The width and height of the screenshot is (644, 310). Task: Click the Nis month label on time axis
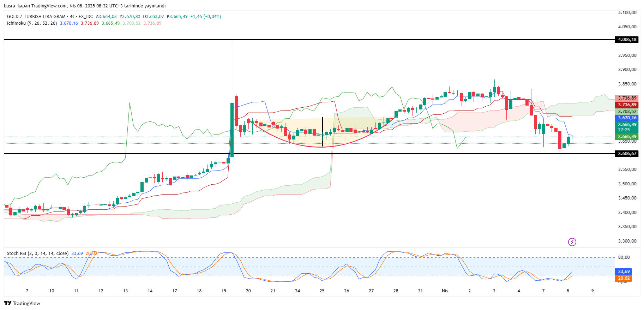point(445,291)
